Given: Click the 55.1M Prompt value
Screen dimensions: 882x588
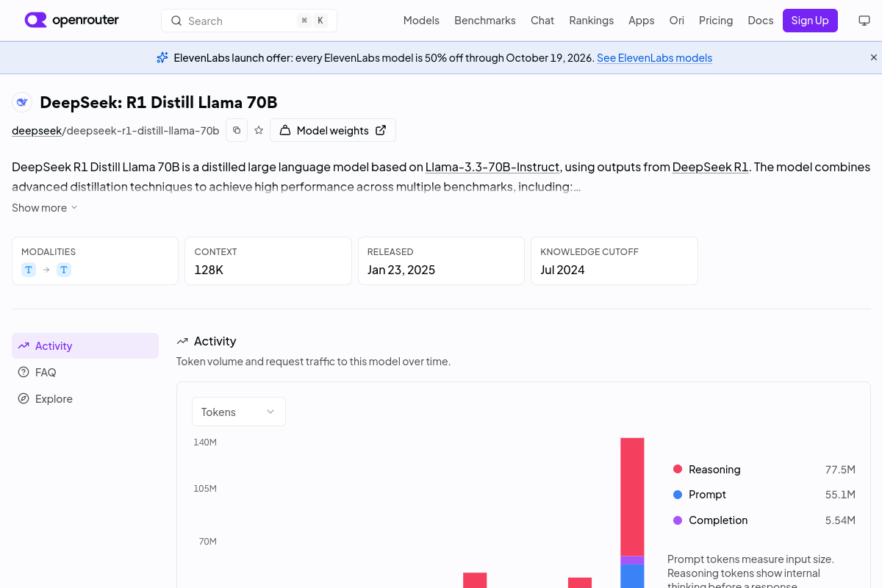Looking at the screenshot, I should (840, 495).
